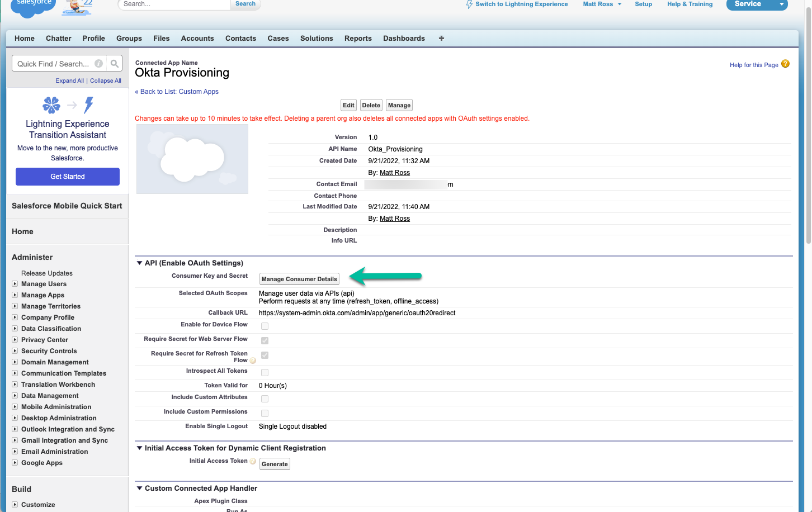Open Help & Training link
The image size is (812, 512).
tap(690, 4)
